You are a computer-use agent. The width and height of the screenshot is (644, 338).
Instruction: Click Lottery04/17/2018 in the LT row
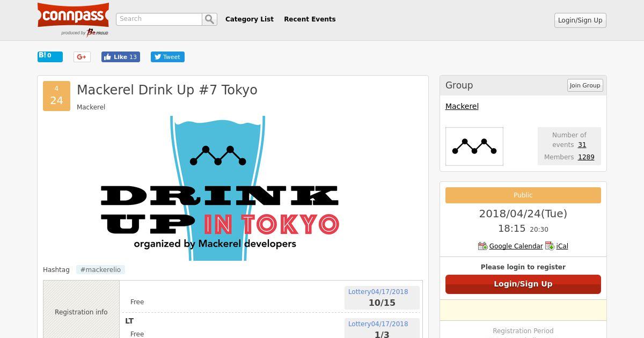(x=378, y=324)
